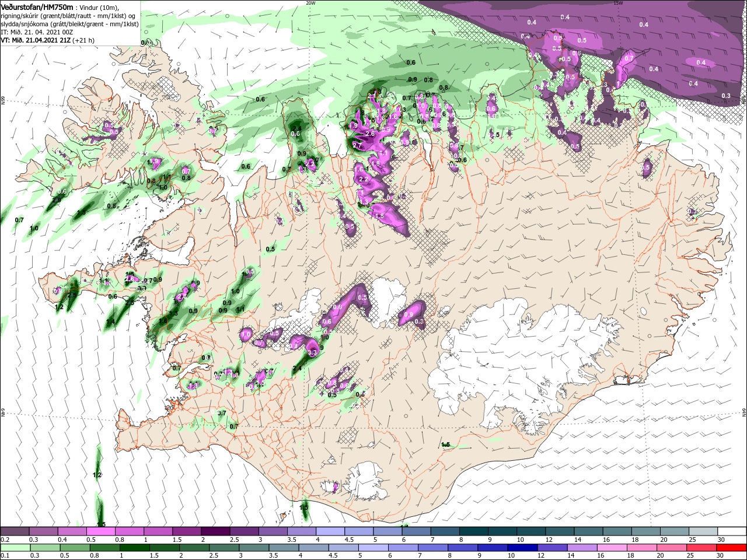747x560 pixels.
Task: Pick the deep blue rain swatch from 10 to 12
Action: coord(522,548)
